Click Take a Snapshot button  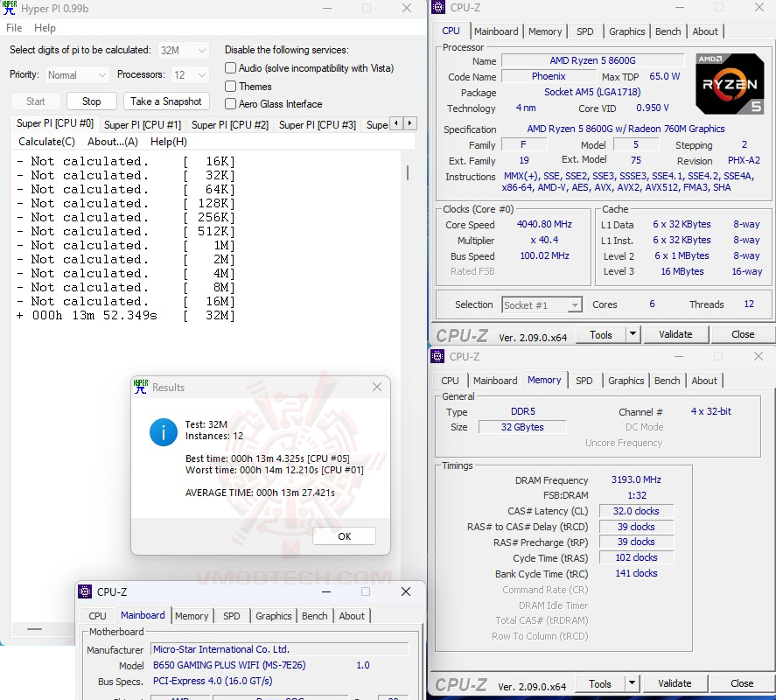tap(166, 101)
